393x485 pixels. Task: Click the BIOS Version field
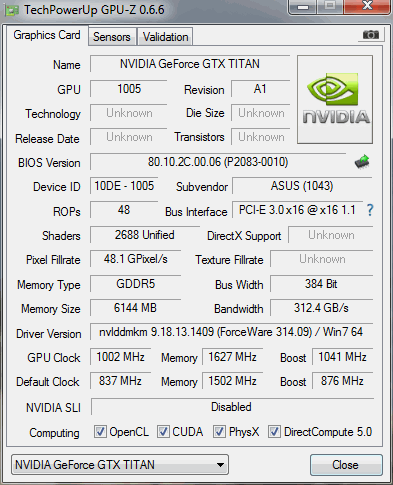(x=218, y=162)
